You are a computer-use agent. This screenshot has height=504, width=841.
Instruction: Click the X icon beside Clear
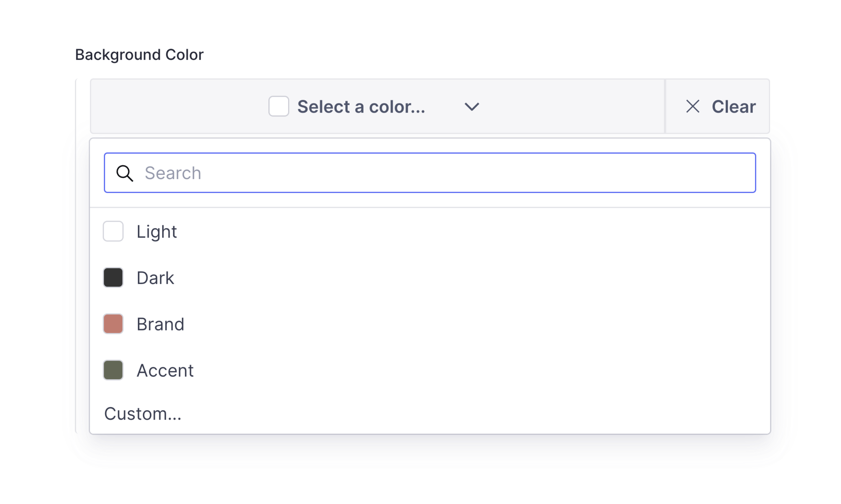pos(692,106)
